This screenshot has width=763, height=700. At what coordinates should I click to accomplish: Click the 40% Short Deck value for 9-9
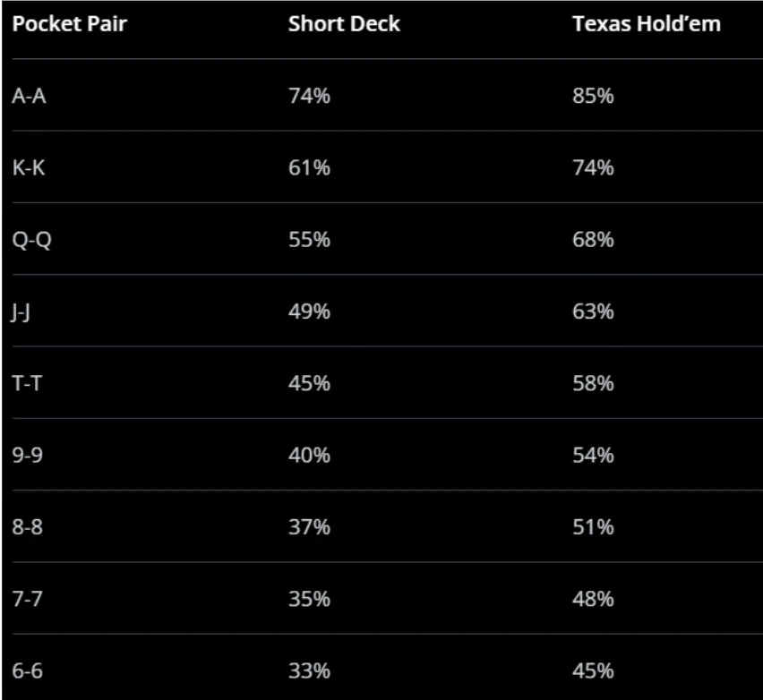[309, 455]
